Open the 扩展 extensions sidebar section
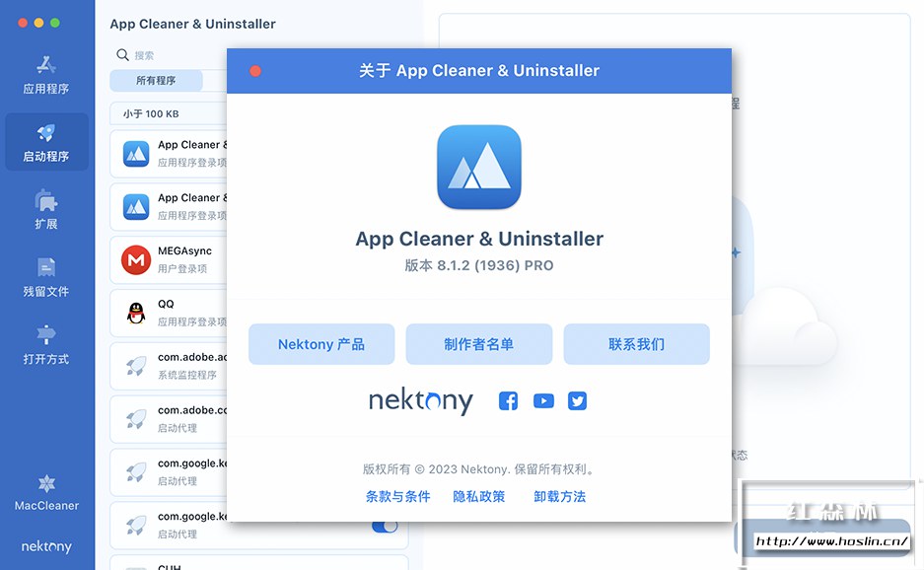 coord(46,210)
